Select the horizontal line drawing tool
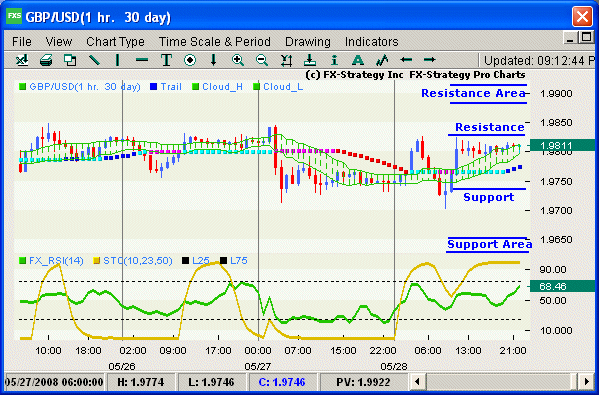The width and height of the screenshot is (599, 395). (x=142, y=60)
